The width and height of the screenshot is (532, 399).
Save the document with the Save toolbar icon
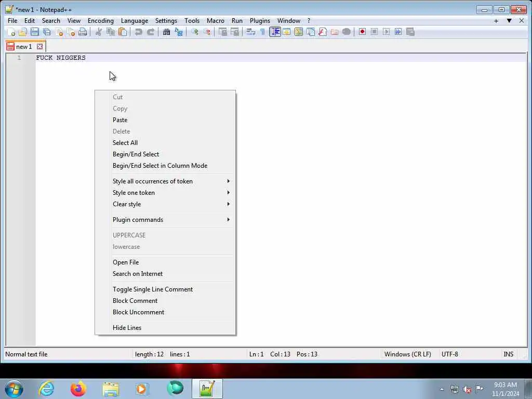click(35, 32)
